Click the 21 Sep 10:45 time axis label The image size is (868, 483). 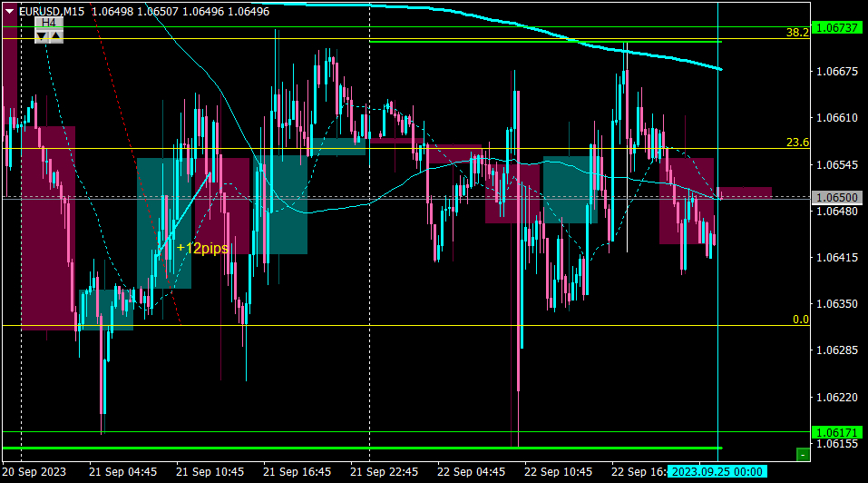pos(210,472)
